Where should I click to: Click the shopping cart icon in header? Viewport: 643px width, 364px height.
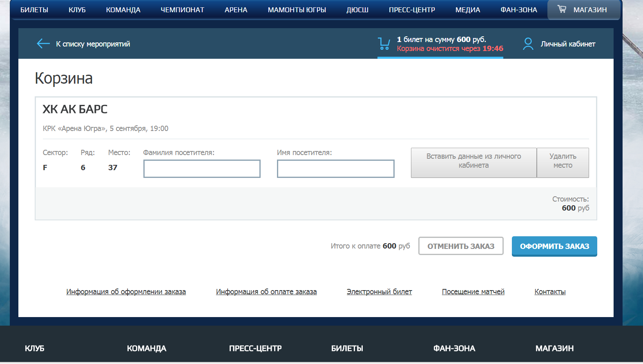[384, 44]
